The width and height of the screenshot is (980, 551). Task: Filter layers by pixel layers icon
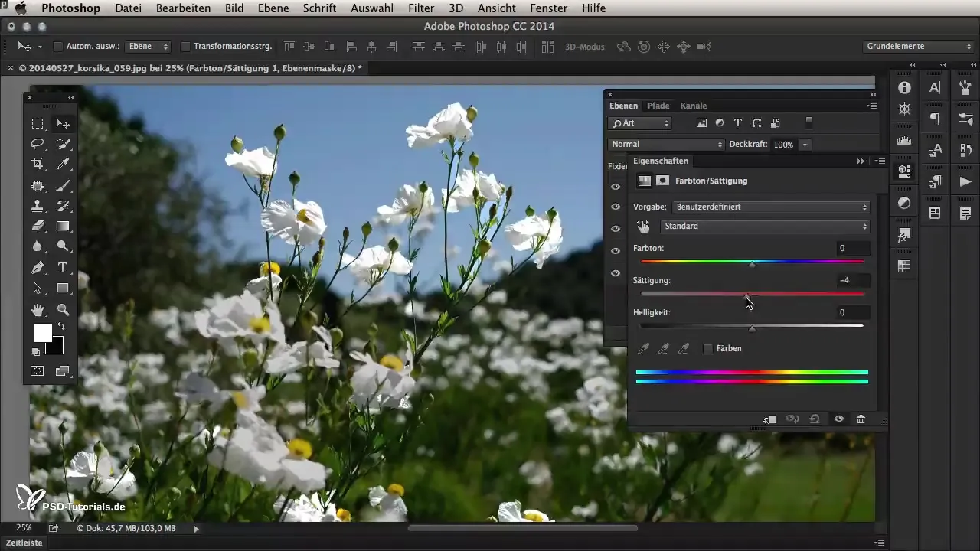pyautogui.click(x=701, y=122)
